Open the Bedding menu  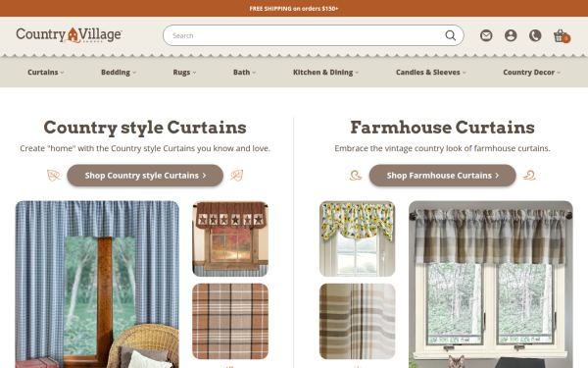tap(119, 72)
